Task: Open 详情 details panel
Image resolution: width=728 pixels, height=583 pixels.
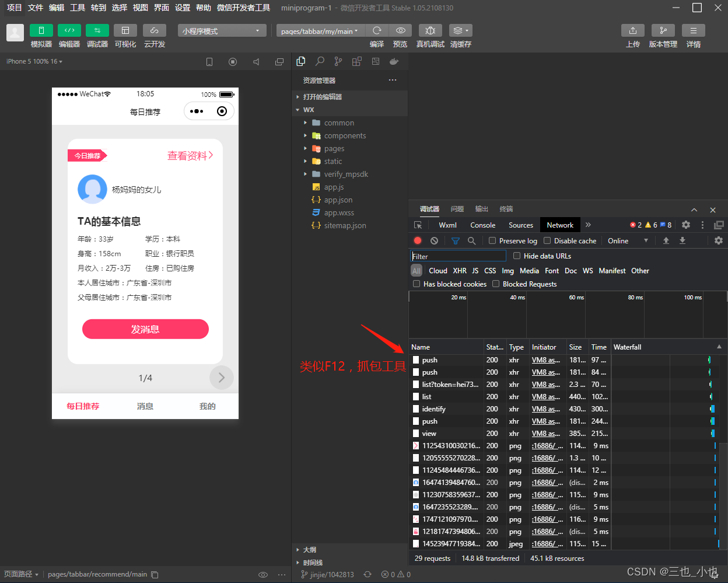Action: click(x=694, y=30)
